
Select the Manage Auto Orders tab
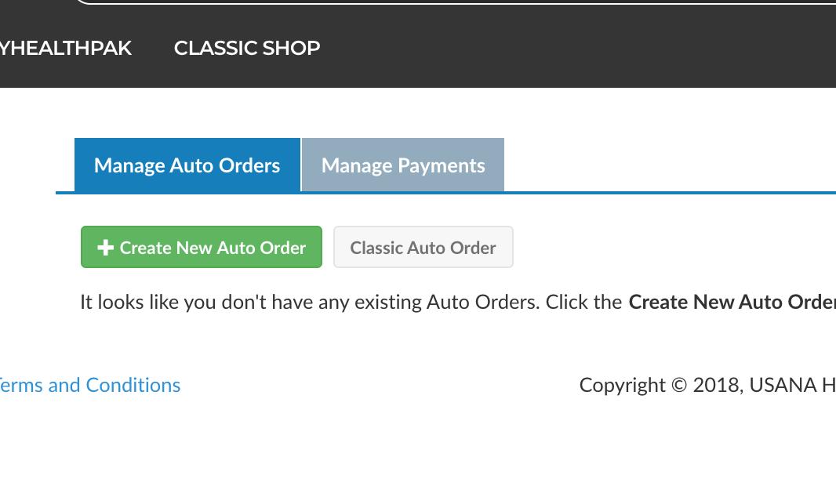click(187, 165)
